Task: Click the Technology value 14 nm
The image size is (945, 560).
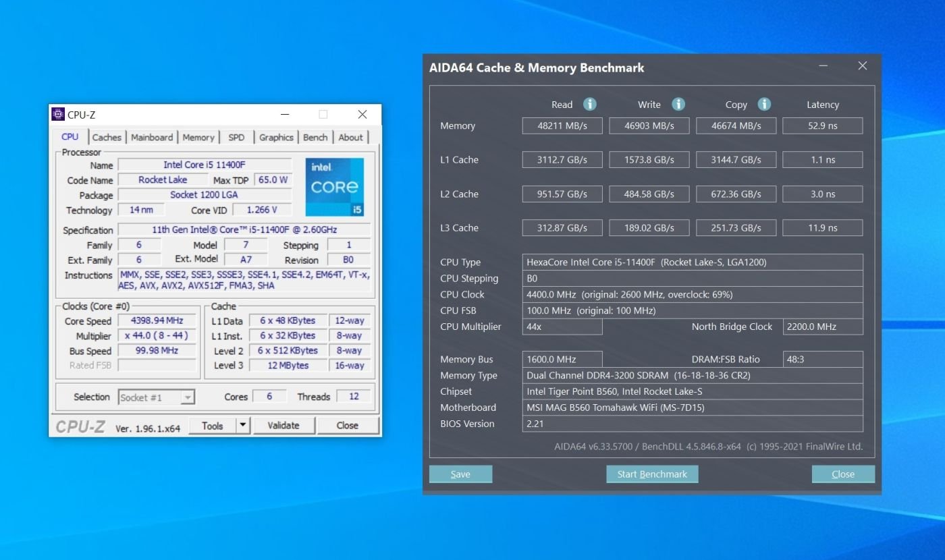Action: [x=141, y=210]
